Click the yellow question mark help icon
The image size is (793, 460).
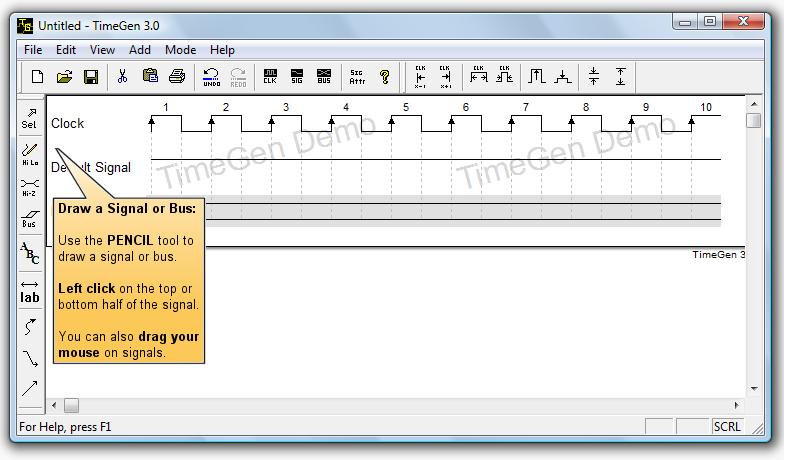point(384,77)
